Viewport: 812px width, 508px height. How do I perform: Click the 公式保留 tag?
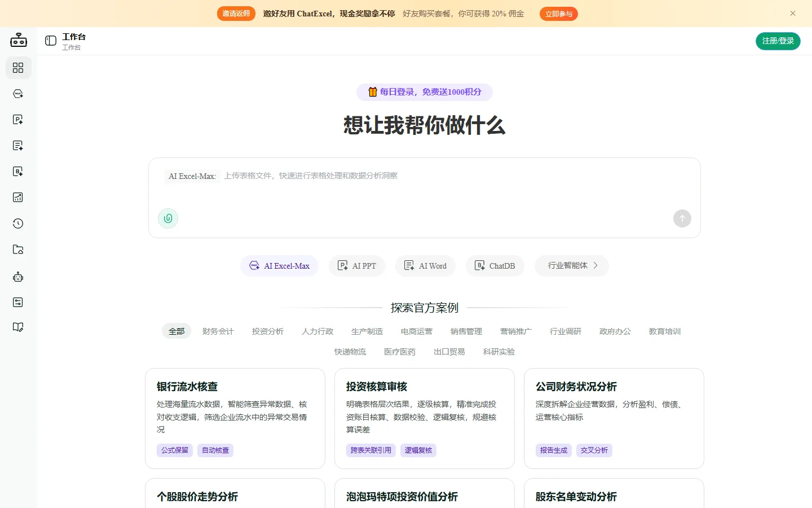tap(175, 450)
